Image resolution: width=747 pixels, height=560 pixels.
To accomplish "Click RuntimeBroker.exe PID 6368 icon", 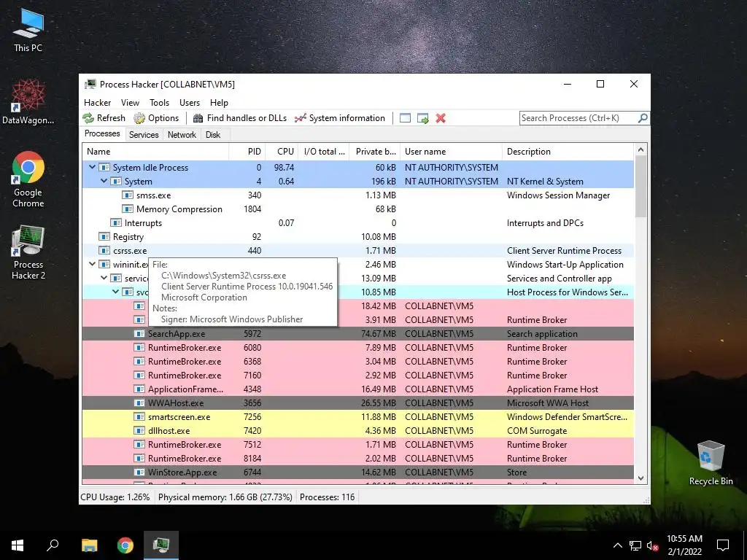I will [139, 361].
